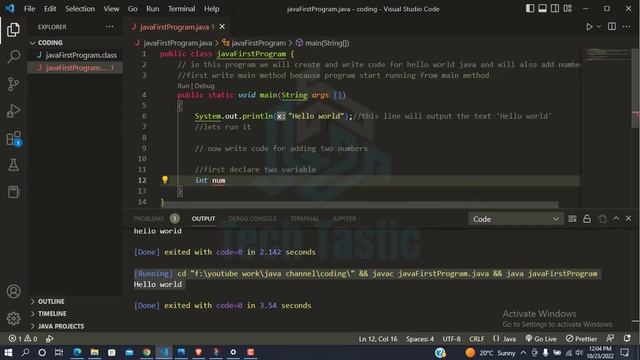The image size is (640, 360).
Task: Click Go Live in status bar
Action: point(541,339)
